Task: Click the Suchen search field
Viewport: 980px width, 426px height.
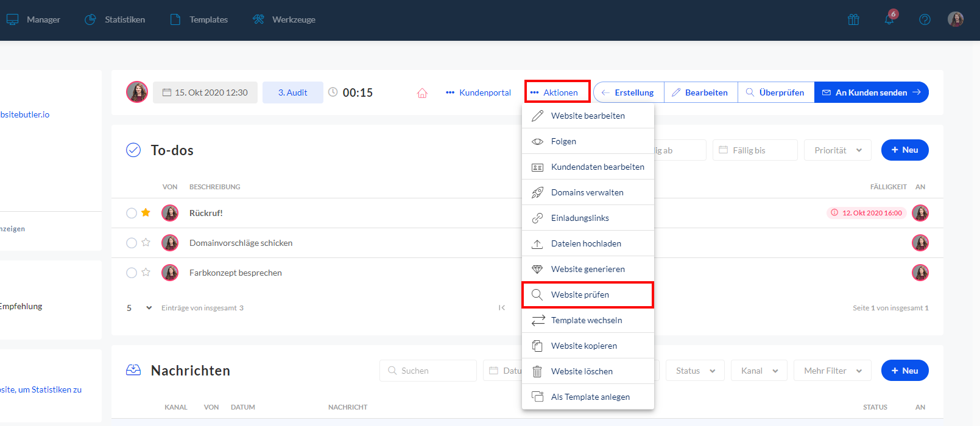Action: [428, 371]
